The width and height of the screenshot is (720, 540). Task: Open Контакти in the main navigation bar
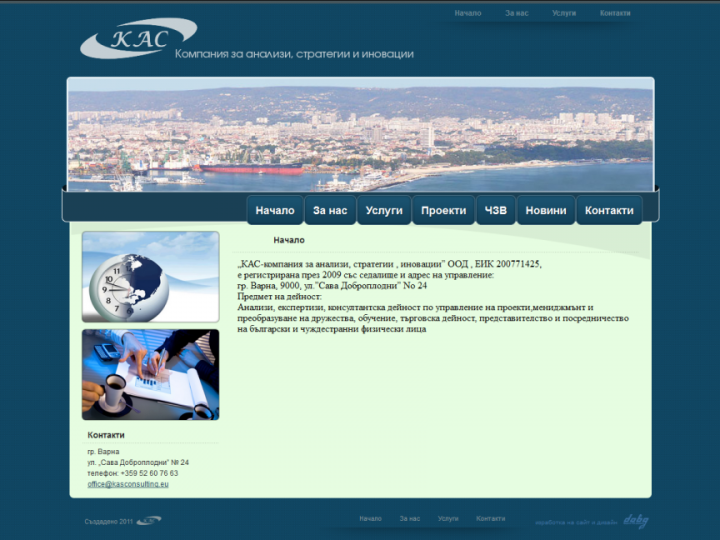pyautogui.click(x=609, y=210)
